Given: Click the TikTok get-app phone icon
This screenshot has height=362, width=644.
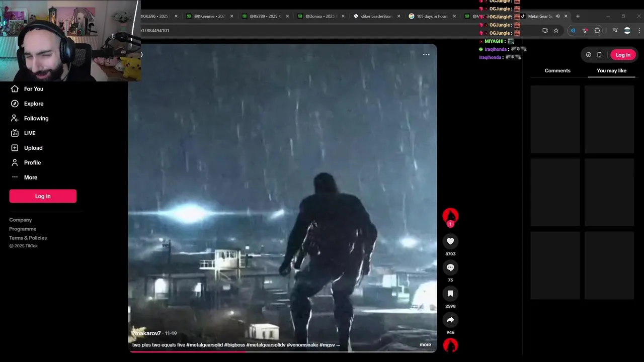Looking at the screenshot, I should coord(599,55).
